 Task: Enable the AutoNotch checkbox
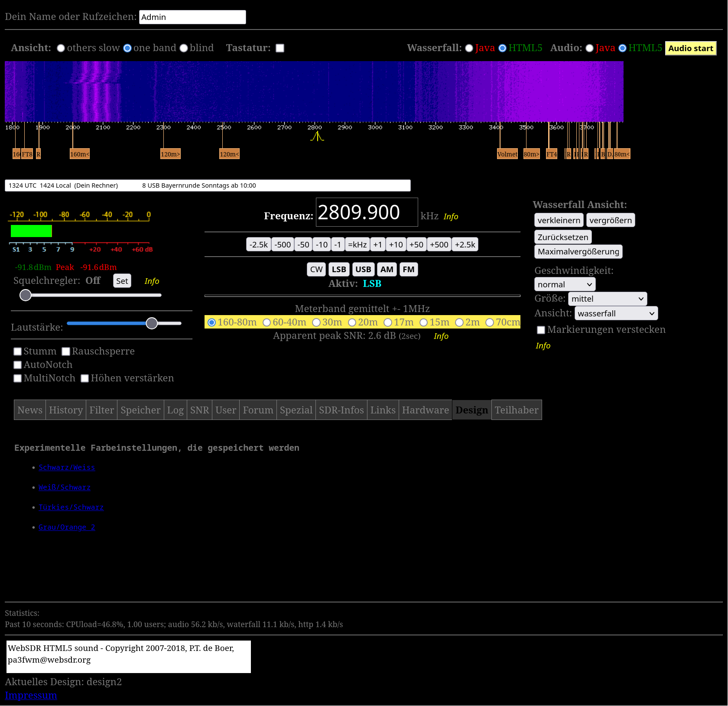point(17,365)
